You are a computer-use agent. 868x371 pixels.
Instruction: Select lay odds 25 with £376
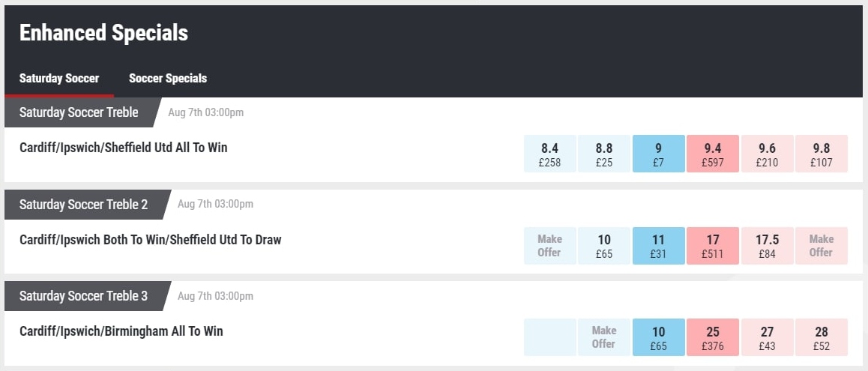pos(713,337)
